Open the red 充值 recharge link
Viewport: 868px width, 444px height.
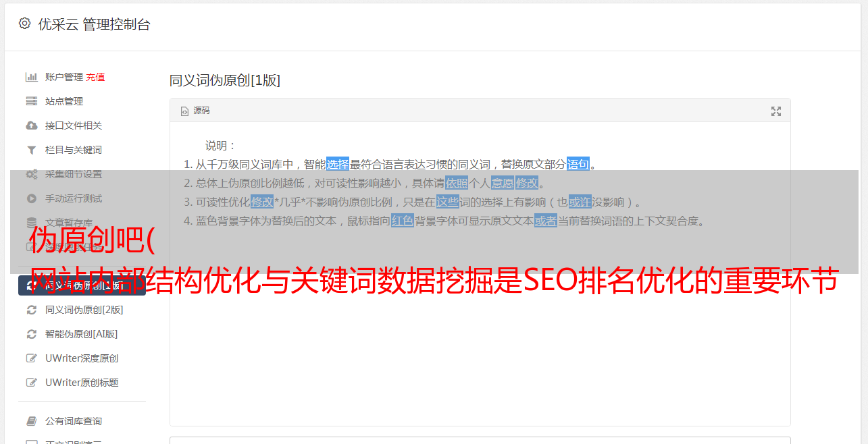click(95, 77)
